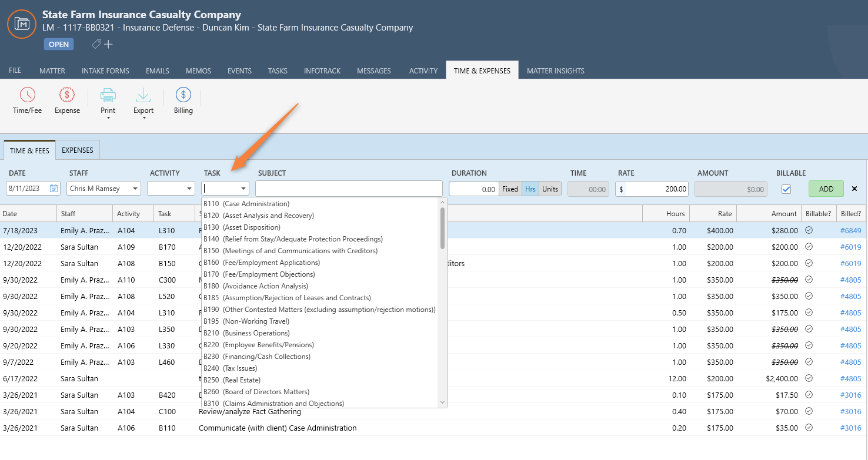
Task: Sort by the Staff column header
Action: coord(85,214)
